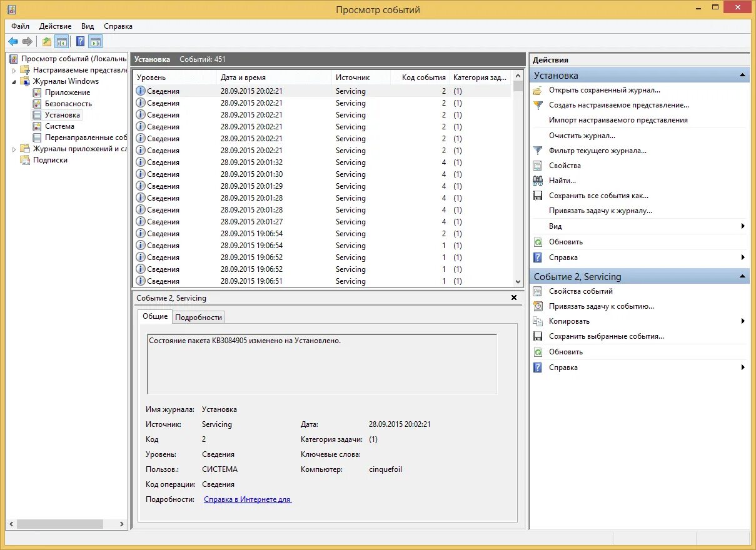
Task: Toggle the console tree pane toolbar icon
Action: click(62, 42)
